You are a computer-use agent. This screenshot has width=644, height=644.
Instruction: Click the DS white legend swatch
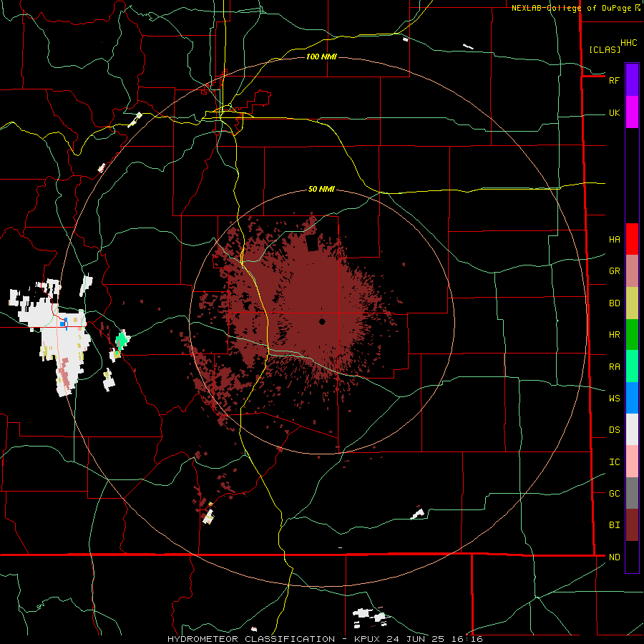point(632,429)
